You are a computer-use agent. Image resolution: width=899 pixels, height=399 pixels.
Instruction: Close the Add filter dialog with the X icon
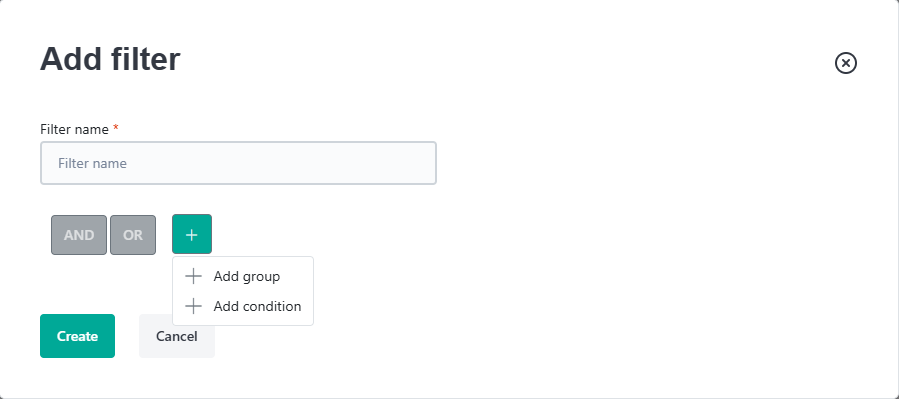point(846,62)
